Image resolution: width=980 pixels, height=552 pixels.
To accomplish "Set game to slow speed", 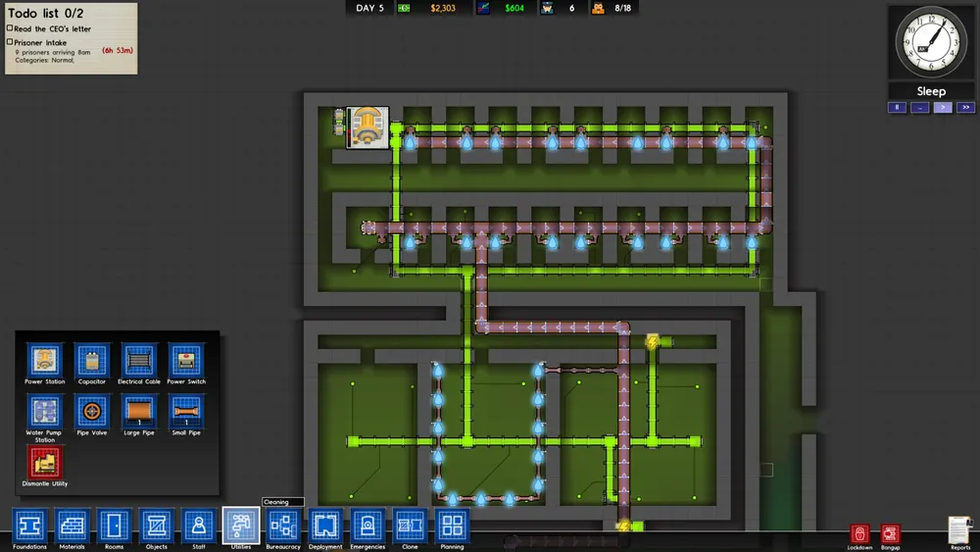I will tap(920, 108).
